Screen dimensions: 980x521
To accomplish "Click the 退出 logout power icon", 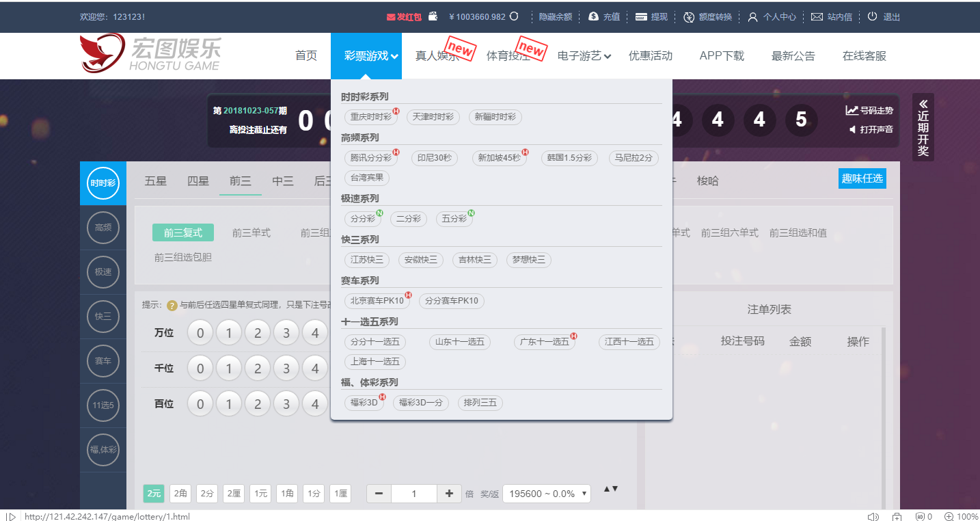I will coord(872,16).
